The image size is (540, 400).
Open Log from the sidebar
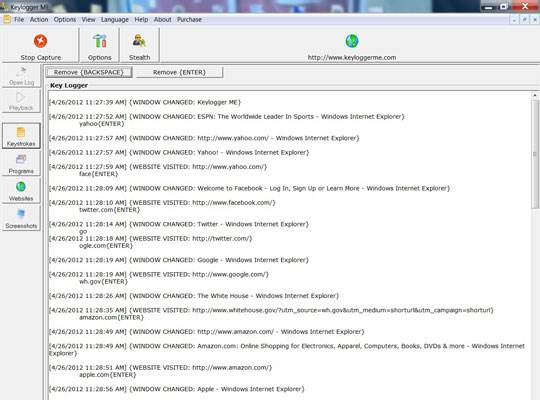pyautogui.click(x=21, y=76)
